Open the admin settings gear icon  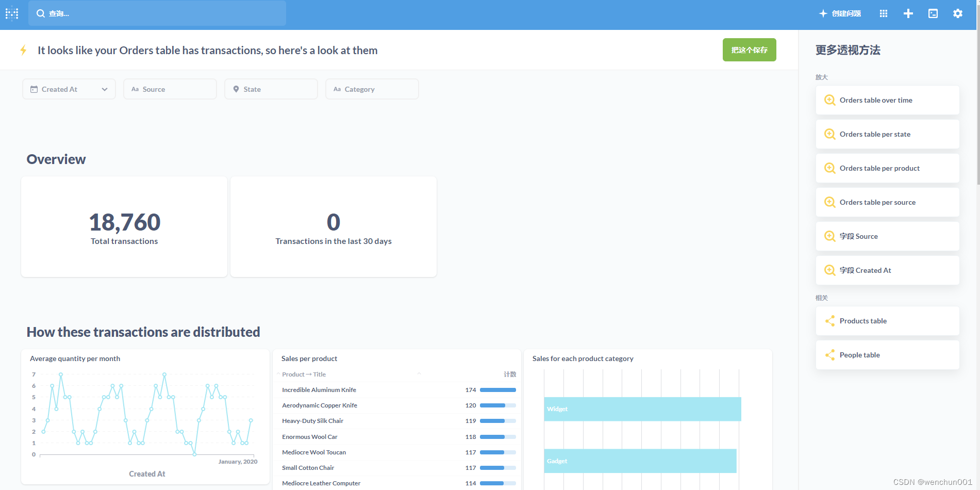[957, 13]
